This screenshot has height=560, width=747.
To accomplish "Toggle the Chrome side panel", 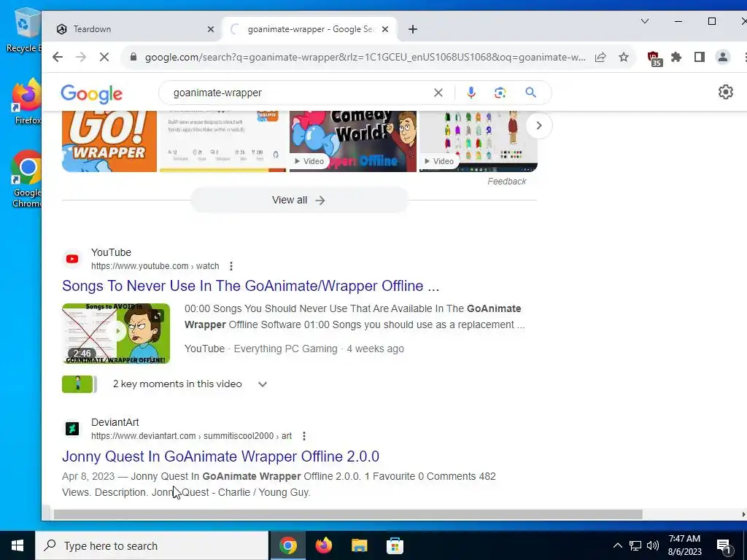I will tap(700, 57).
